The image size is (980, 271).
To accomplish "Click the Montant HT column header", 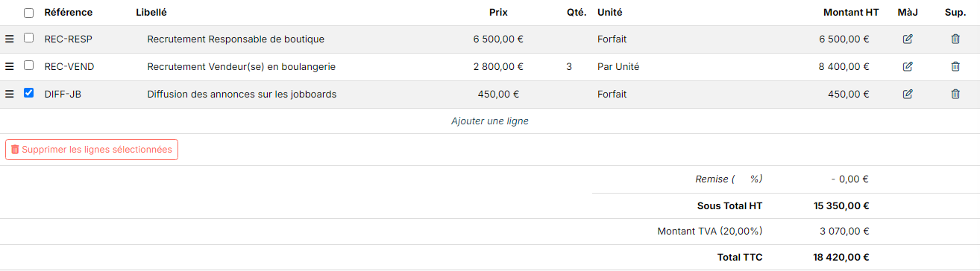I will coord(851,13).
